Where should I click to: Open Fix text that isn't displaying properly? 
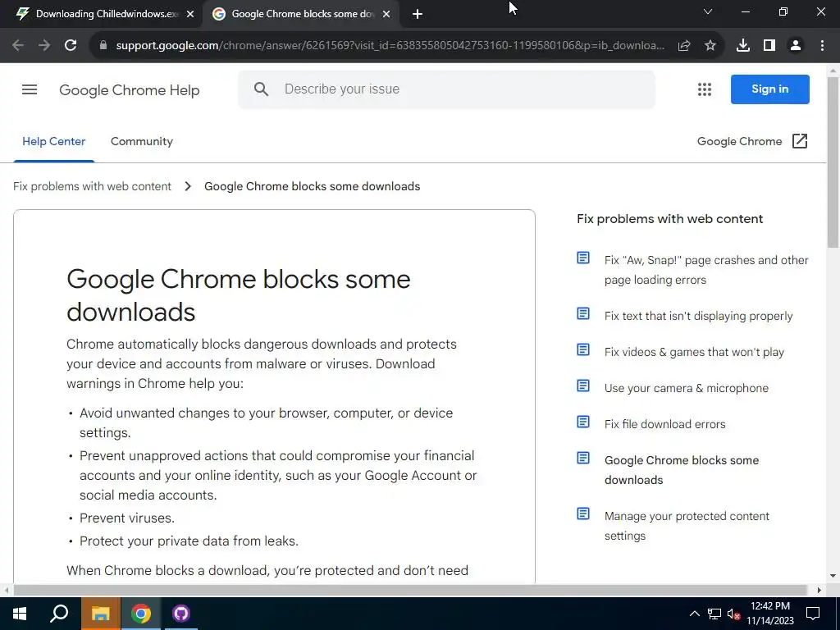point(699,316)
